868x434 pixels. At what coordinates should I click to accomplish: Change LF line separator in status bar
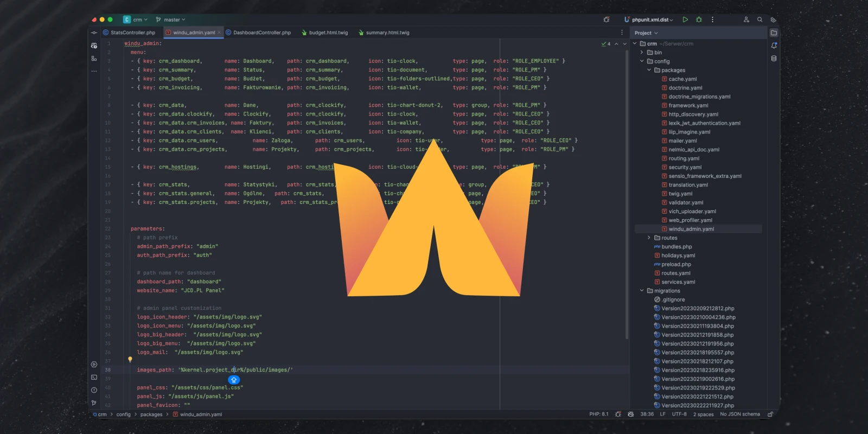[662, 414]
